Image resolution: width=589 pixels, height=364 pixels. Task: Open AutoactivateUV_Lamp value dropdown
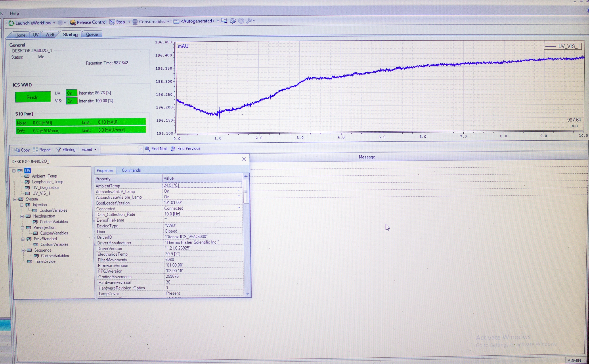pyautogui.click(x=239, y=190)
